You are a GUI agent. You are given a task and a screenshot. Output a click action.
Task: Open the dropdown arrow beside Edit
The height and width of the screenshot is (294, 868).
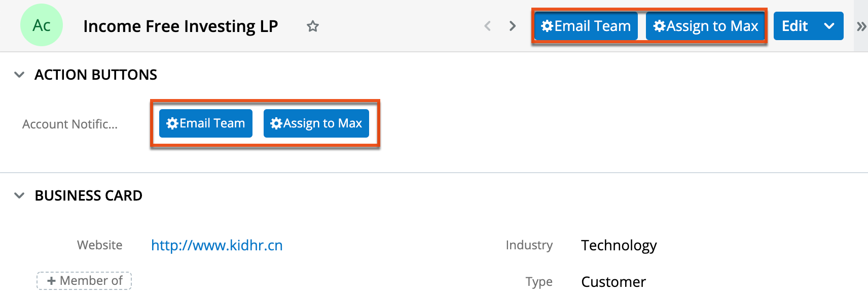pyautogui.click(x=829, y=26)
